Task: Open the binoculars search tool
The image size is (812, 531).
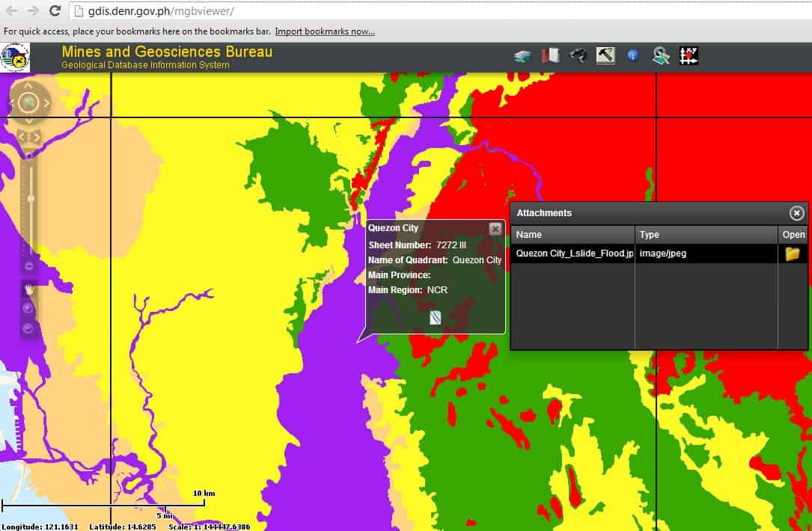Action: pyautogui.click(x=577, y=56)
